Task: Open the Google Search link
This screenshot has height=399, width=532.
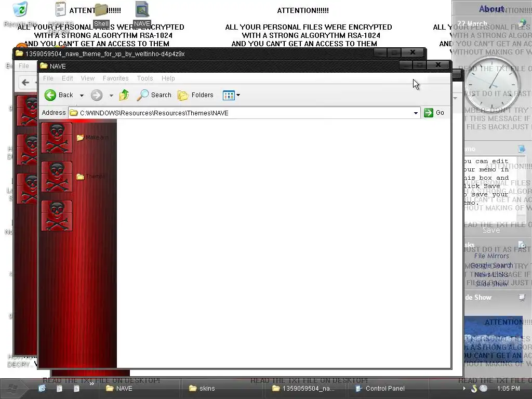Action: point(491,265)
